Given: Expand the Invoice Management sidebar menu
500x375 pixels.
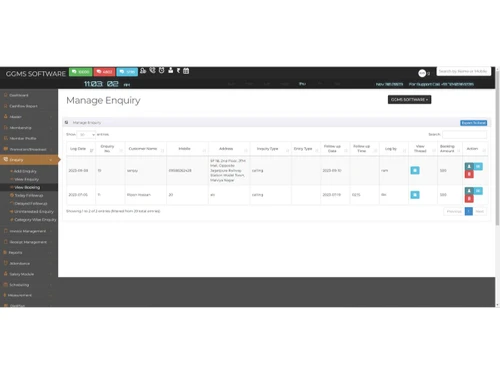Looking at the screenshot, I should tap(29, 231).
